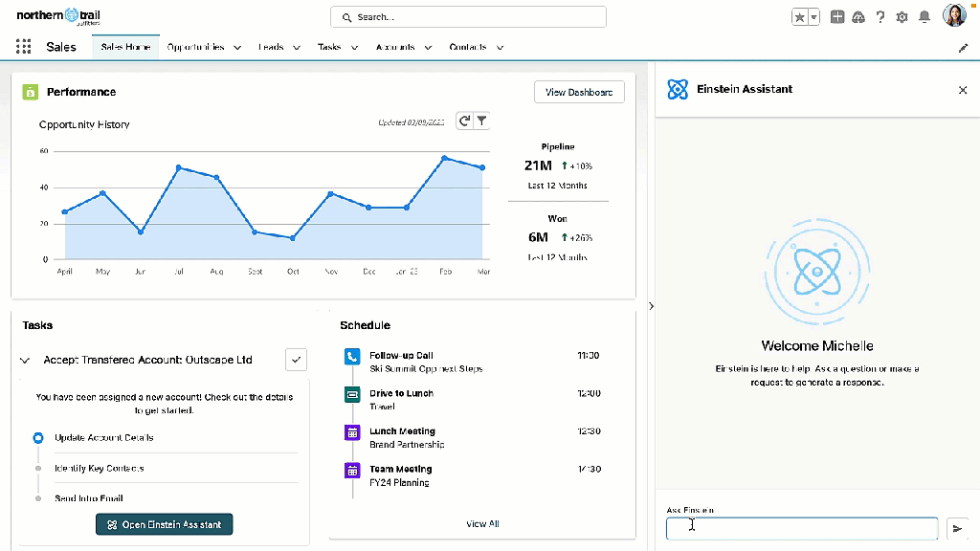Click the View Dashboard button
980x551 pixels.
click(579, 92)
